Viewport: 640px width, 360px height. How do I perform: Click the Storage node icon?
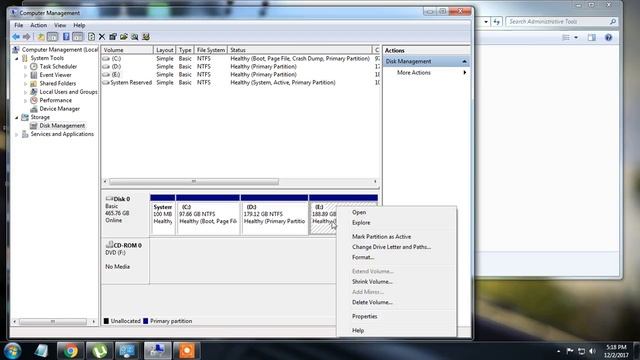25,117
